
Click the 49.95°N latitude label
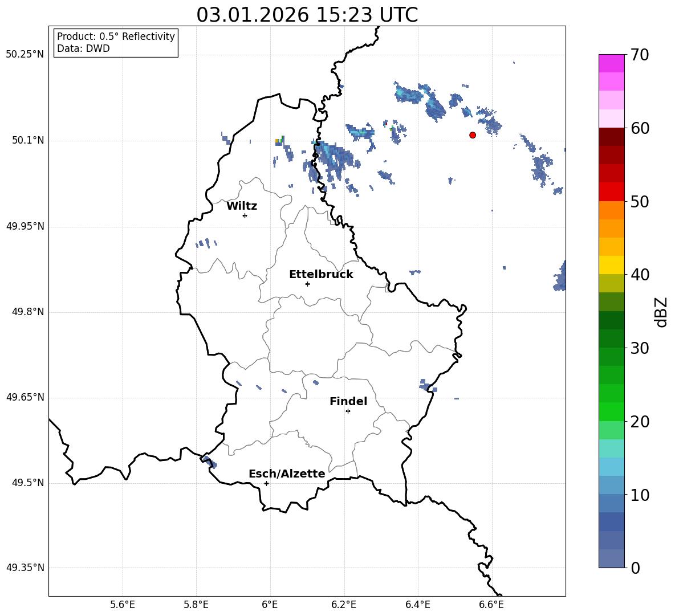pos(25,226)
